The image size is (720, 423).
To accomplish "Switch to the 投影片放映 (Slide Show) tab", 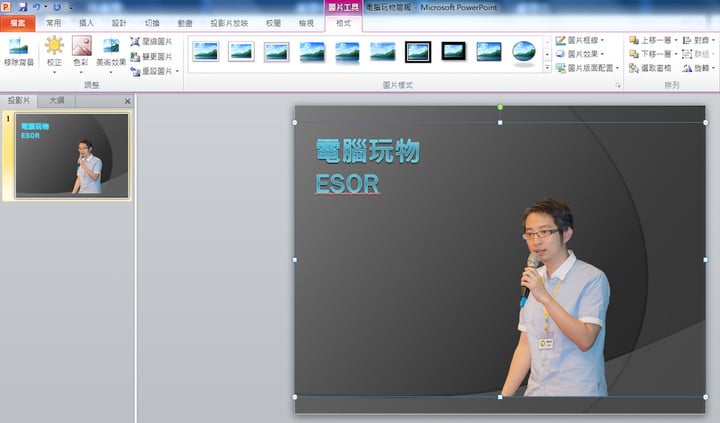I will 229,23.
